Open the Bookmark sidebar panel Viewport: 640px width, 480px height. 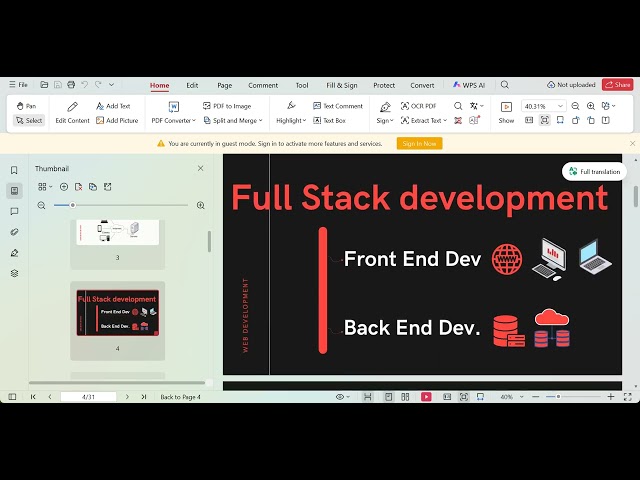tap(14, 170)
